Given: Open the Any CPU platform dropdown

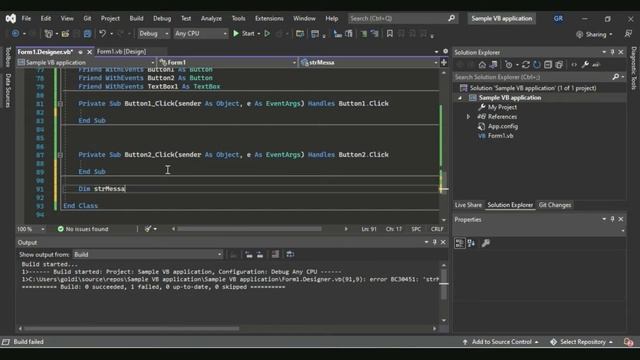Looking at the screenshot, I should tap(200, 33).
